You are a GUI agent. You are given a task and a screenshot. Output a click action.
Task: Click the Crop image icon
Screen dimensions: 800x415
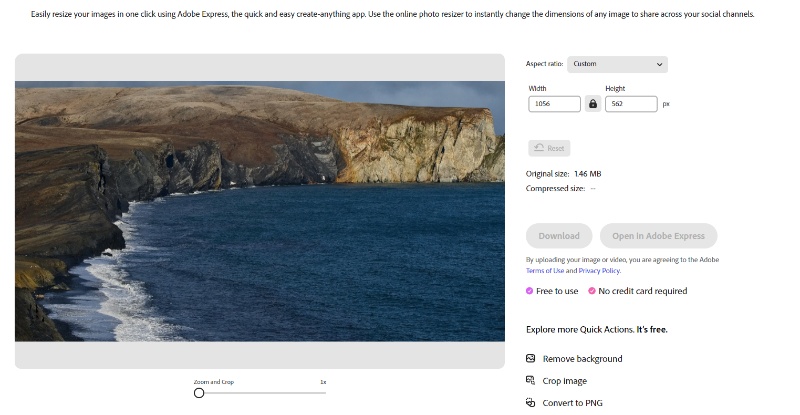click(x=531, y=380)
